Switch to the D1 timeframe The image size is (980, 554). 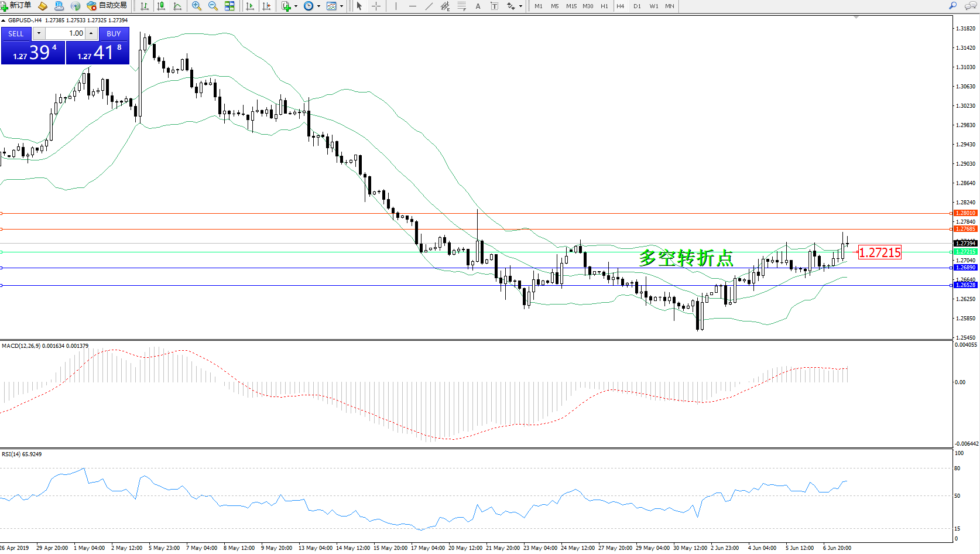[x=637, y=6]
